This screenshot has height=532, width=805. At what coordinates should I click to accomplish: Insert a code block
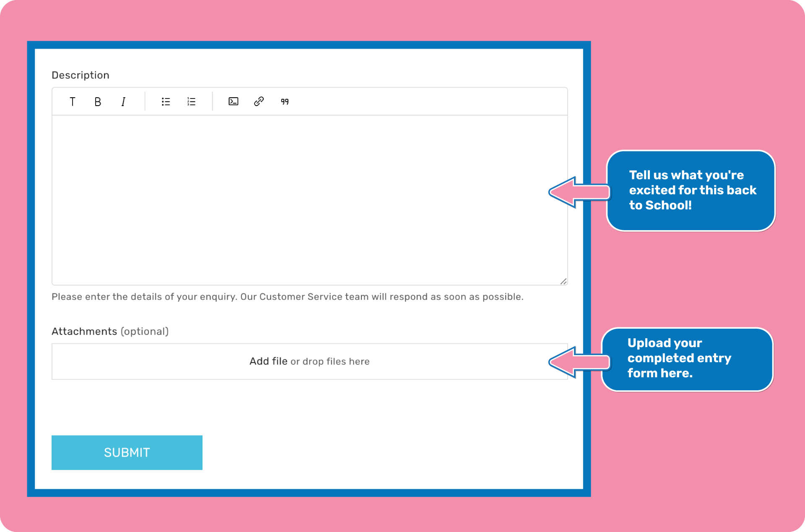click(233, 101)
